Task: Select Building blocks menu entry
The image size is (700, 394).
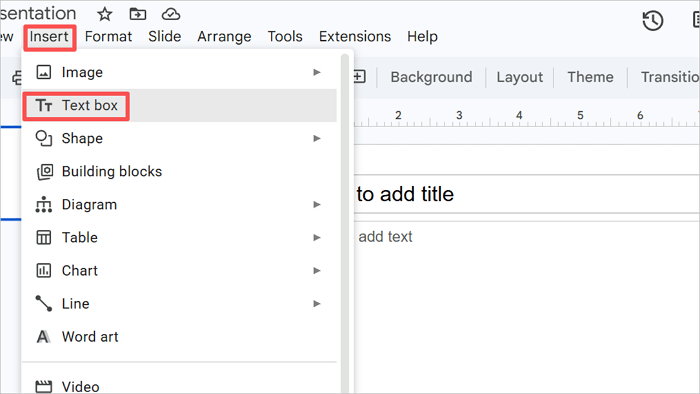Action: pyautogui.click(x=179, y=172)
